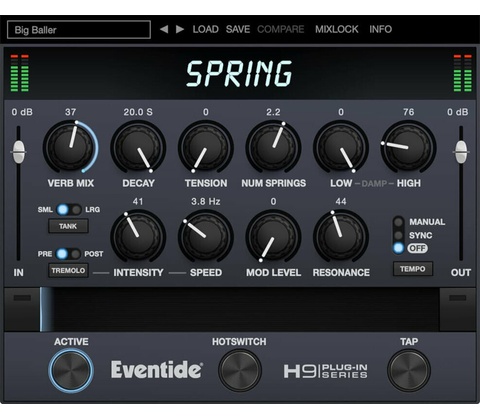Select SYNC tempo mode
Viewport: 480px width, 420px height.
[x=398, y=236]
